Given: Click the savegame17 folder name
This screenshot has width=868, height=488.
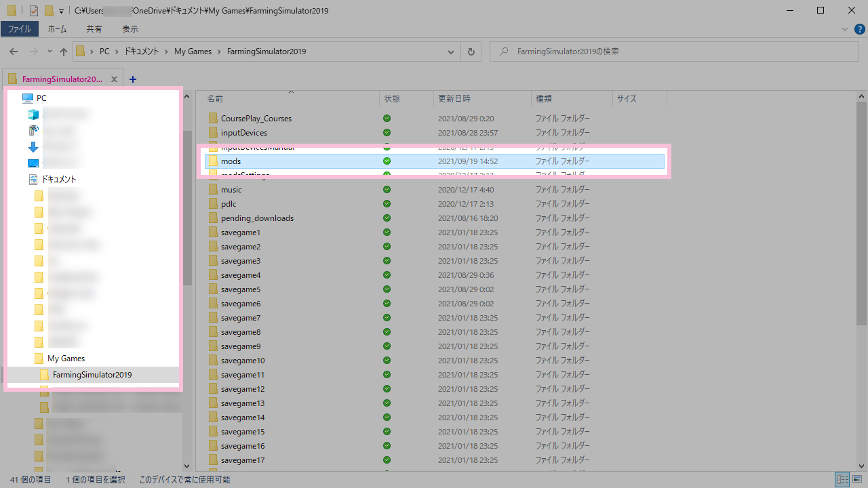Looking at the screenshot, I should click(x=243, y=460).
